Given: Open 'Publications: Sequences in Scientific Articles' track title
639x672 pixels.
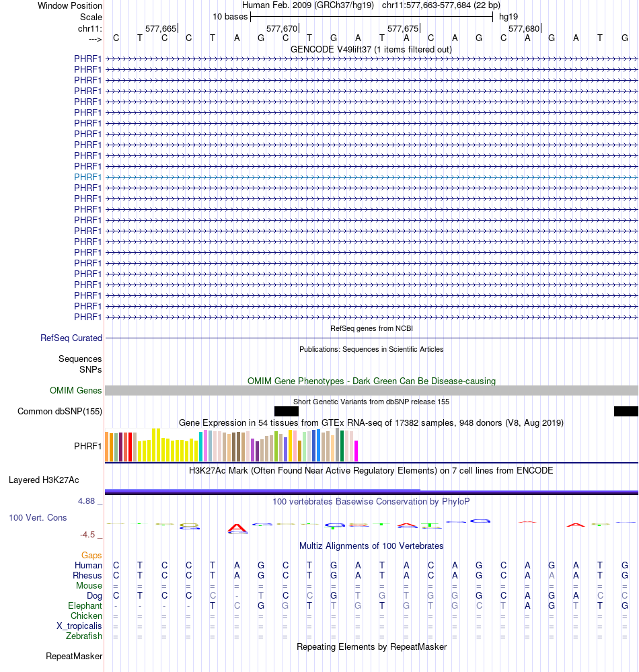Looking at the screenshot, I should pyautogui.click(x=371, y=349).
